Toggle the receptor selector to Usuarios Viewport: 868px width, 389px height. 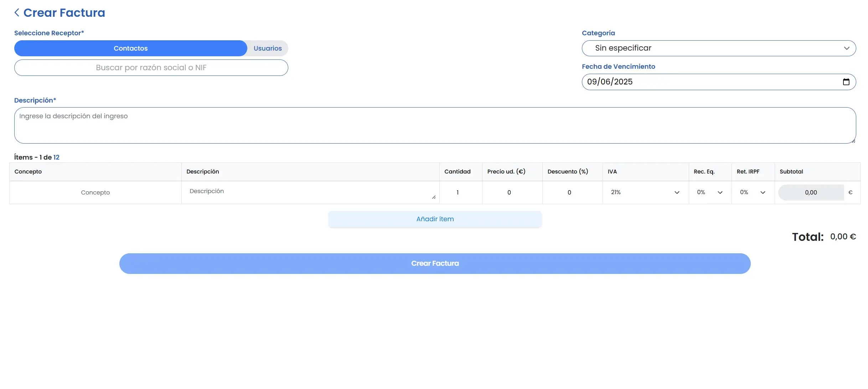[268, 48]
